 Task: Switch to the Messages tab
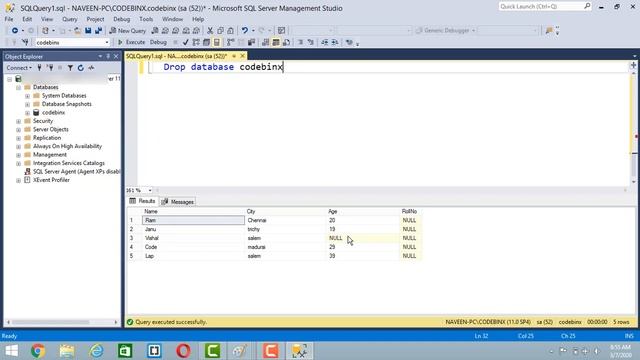(178, 202)
